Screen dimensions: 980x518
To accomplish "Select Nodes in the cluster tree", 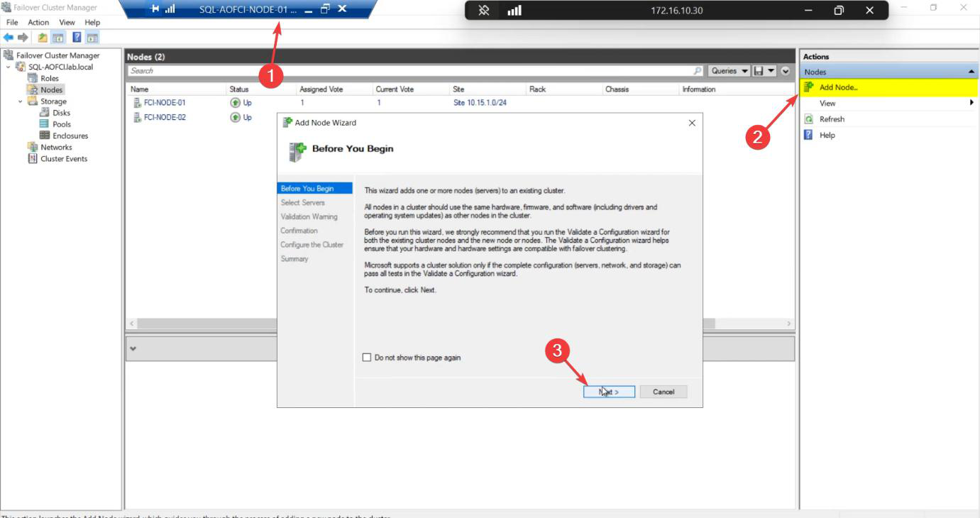I will pos(52,90).
